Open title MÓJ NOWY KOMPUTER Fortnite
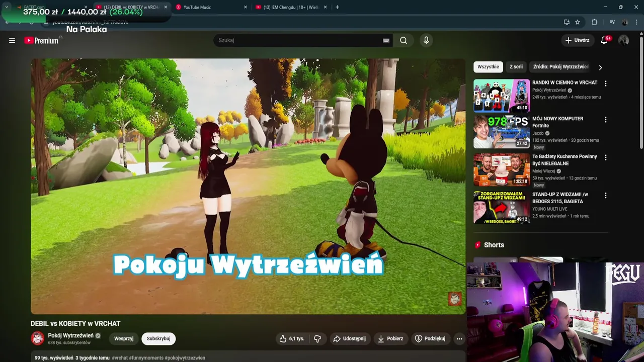Image resolution: width=644 pixels, height=362 pixels. click(x=558, y=122)
